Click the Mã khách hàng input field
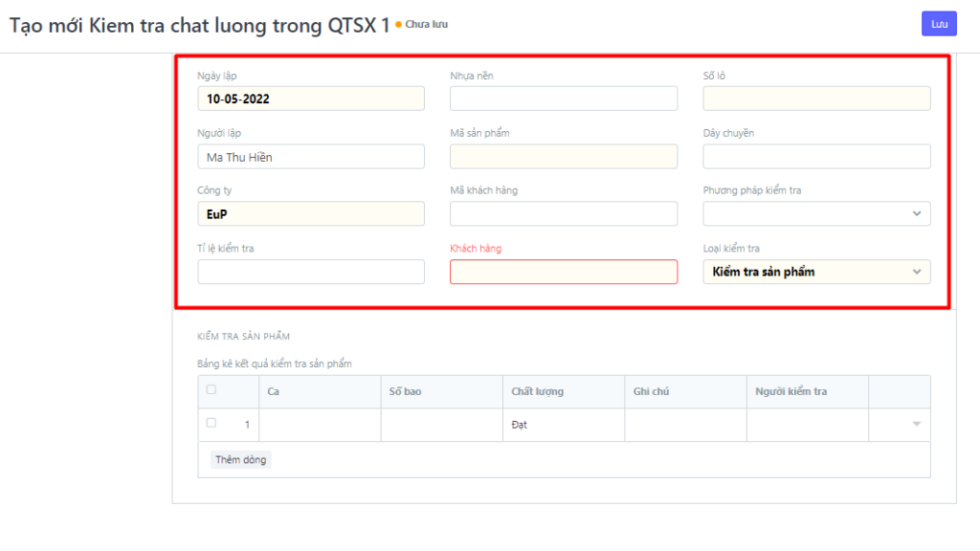This screenshot has width=980, height=551. [564, 214]
